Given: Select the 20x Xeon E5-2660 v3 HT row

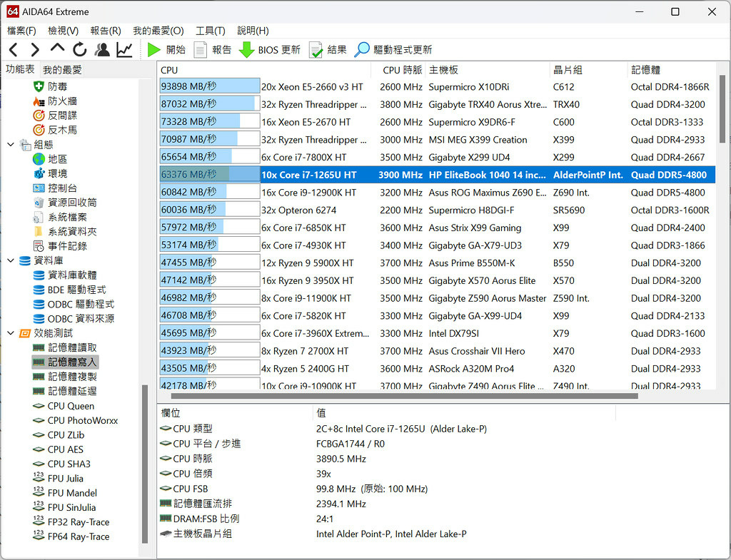Looking at the screenshot, I should [x=438, y=86].
